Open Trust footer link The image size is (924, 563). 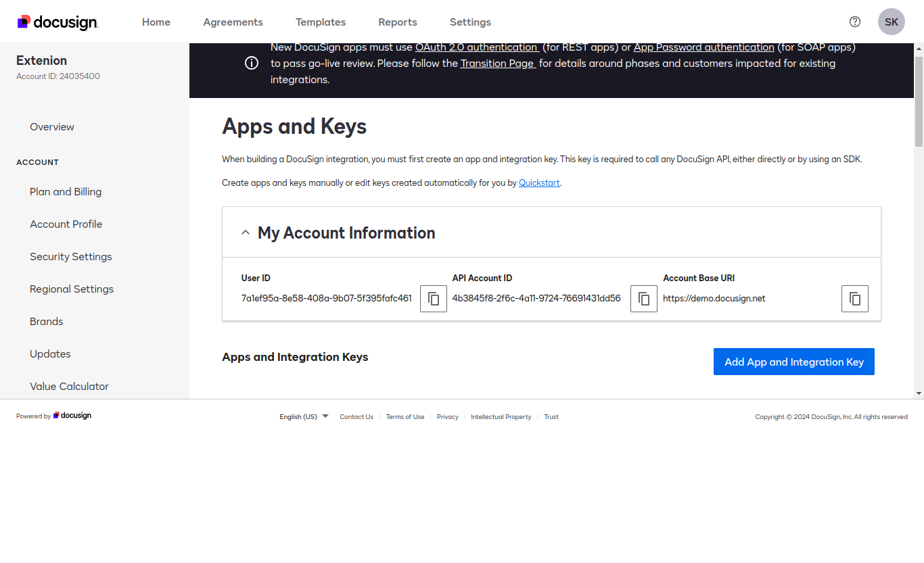[x=551, y=417]
